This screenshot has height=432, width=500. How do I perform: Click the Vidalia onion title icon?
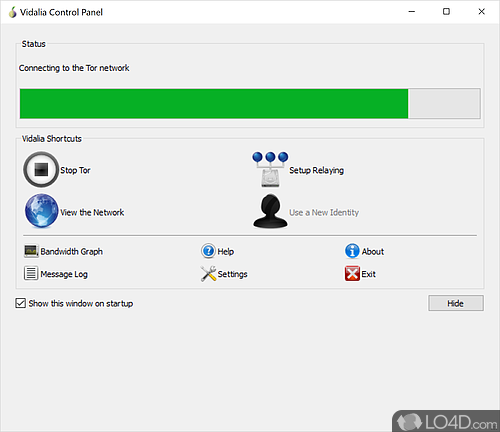[x=13, y=12]
